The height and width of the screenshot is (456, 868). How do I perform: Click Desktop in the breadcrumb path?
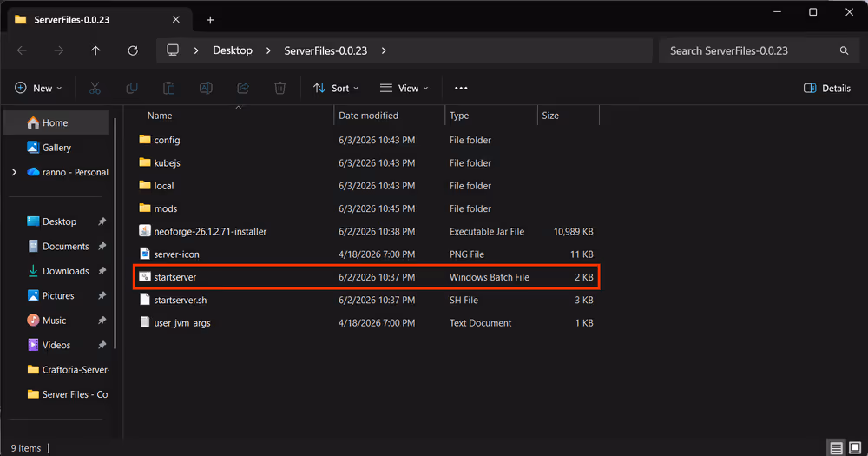point(233,50)
